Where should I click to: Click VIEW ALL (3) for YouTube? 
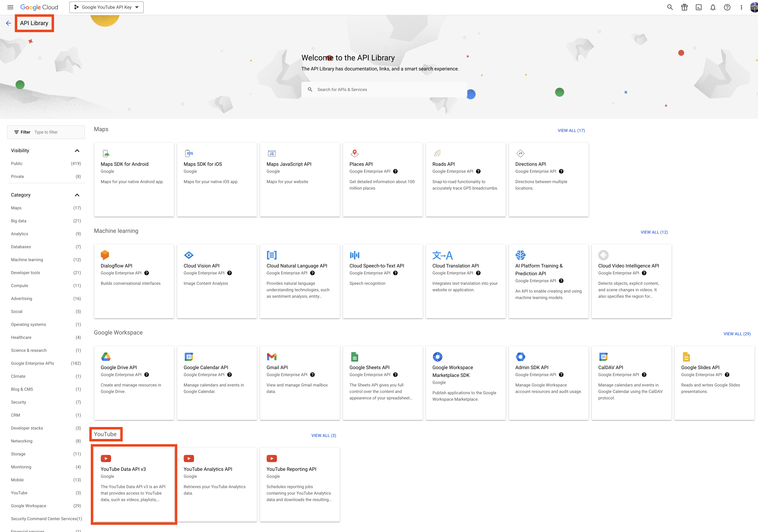click(x=324, y=435)
